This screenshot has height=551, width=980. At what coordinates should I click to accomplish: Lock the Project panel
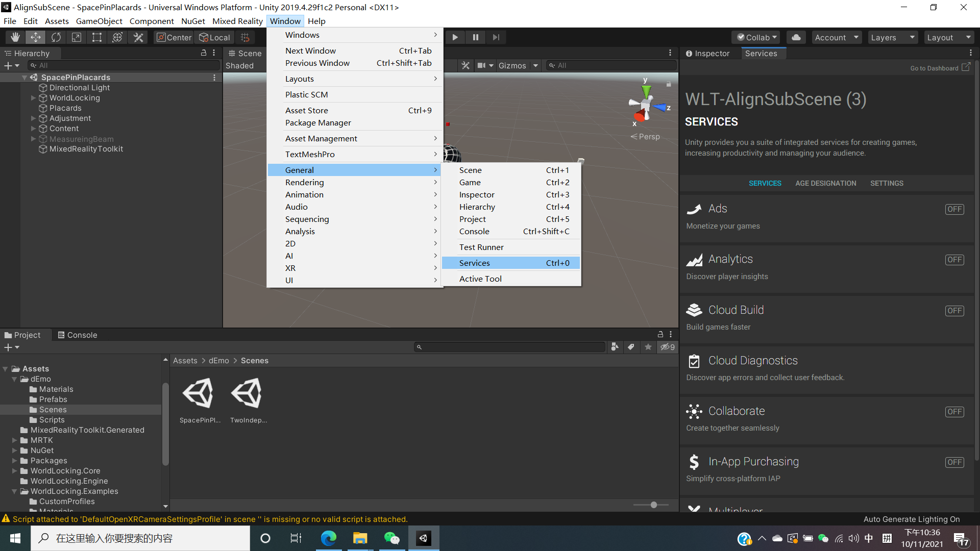660,335
